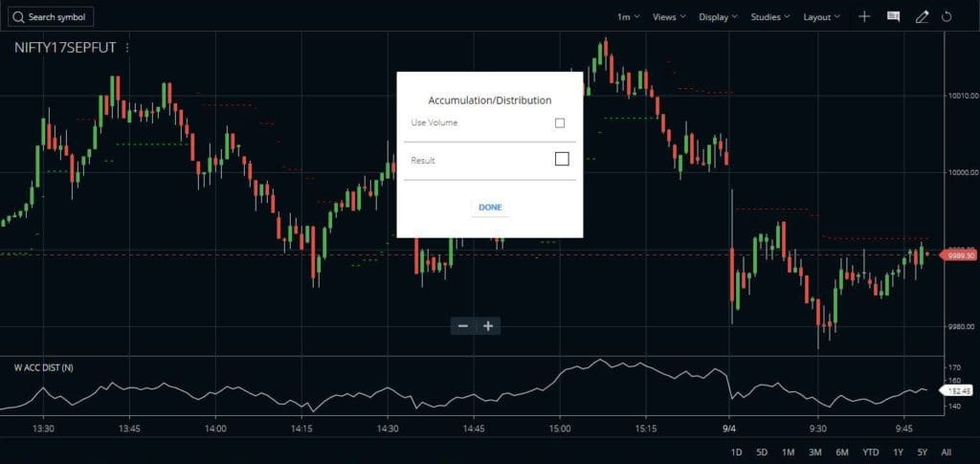Open the 1m interval dropdown

628,17
